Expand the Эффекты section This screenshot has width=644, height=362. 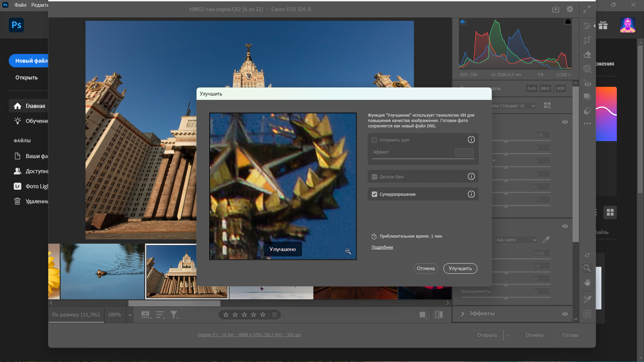click(x=463, y=314)
